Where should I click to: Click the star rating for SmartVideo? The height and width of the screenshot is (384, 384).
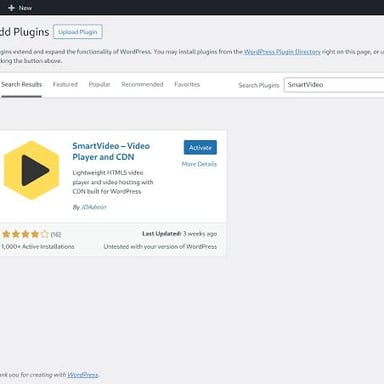(25, 234)
